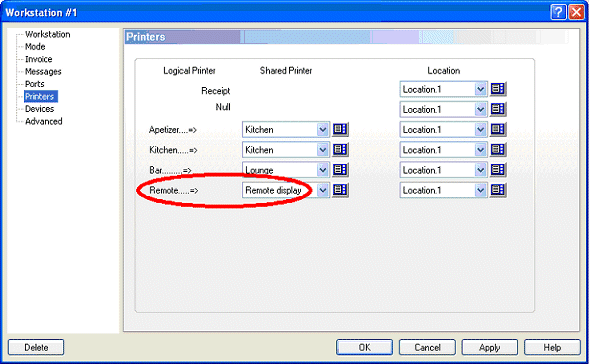
Task: Click the Apetizer....=> label
Action: 173,130
